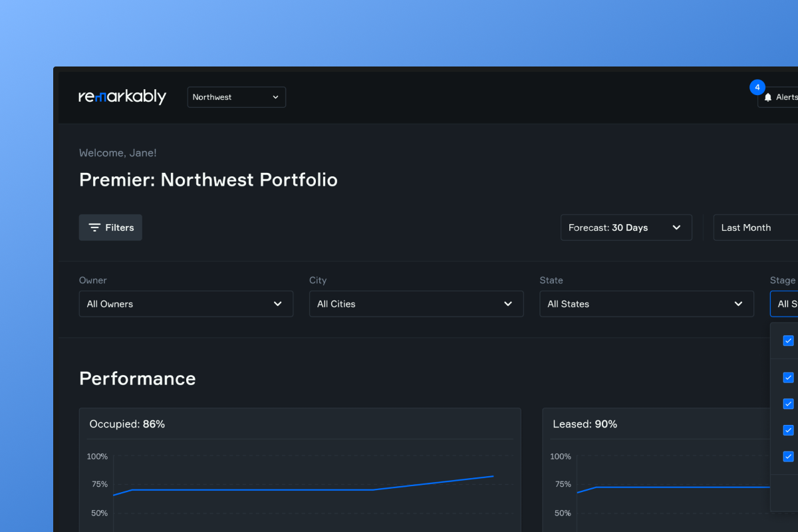Click the Filters button
This screenshot has width=798, height=532.
click(x=110, y=227)
